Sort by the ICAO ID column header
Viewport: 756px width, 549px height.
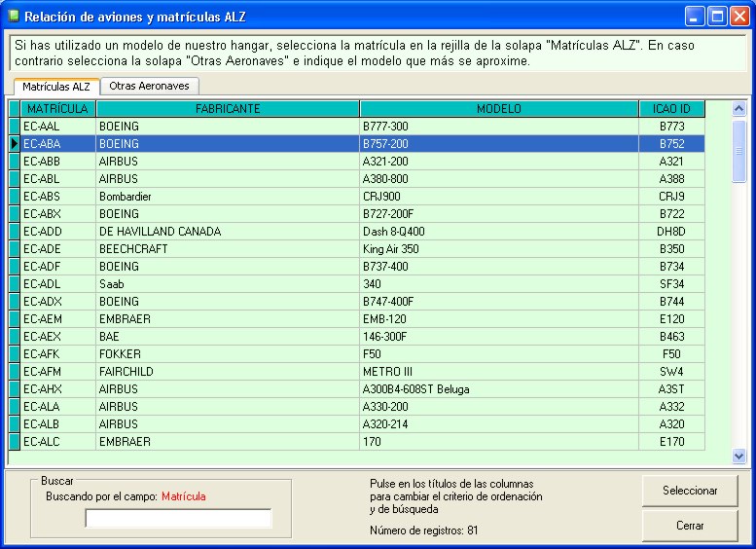(x=671, y=109)
